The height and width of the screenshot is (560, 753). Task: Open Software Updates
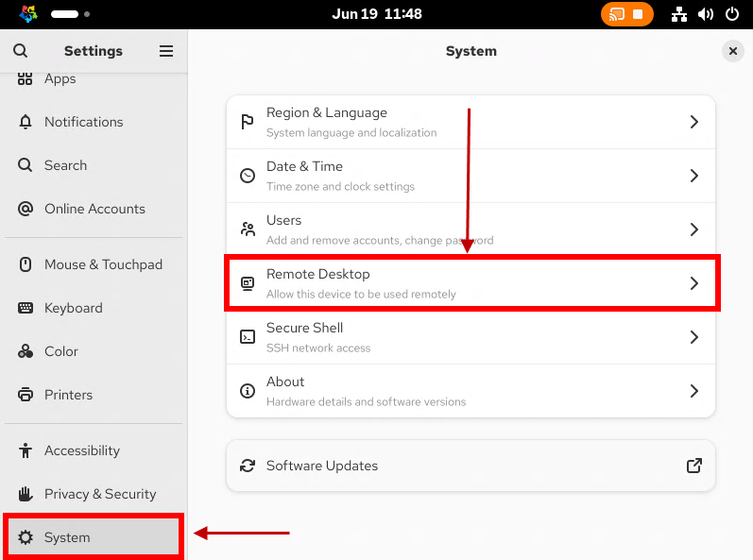click(471, 466)
